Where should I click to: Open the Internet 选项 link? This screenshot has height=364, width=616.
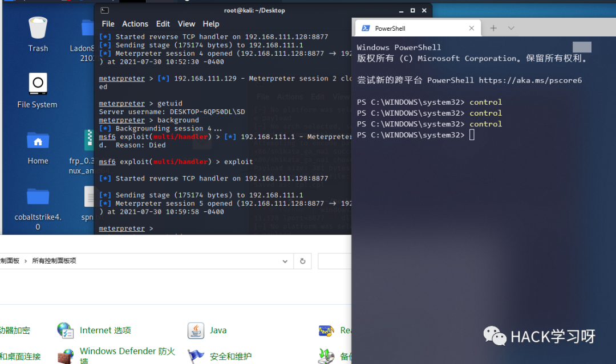point(106,330)
